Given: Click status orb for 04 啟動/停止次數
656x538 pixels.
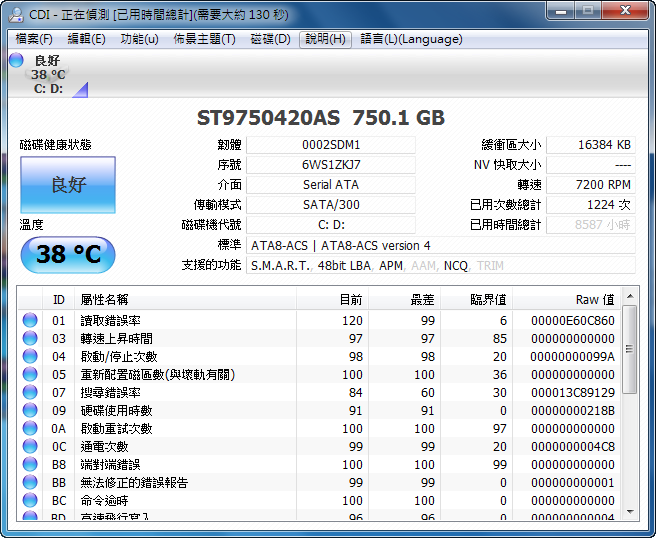Looking at the screenshot, I should point(30,356).
